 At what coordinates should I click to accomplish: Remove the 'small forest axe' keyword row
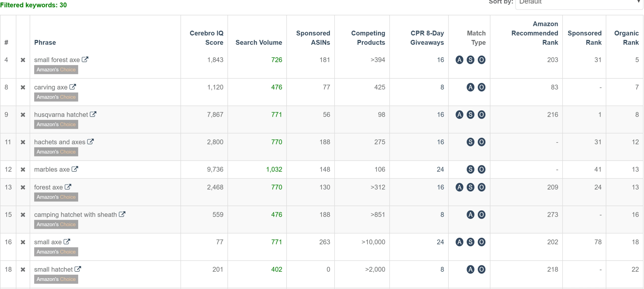[23, 60]
